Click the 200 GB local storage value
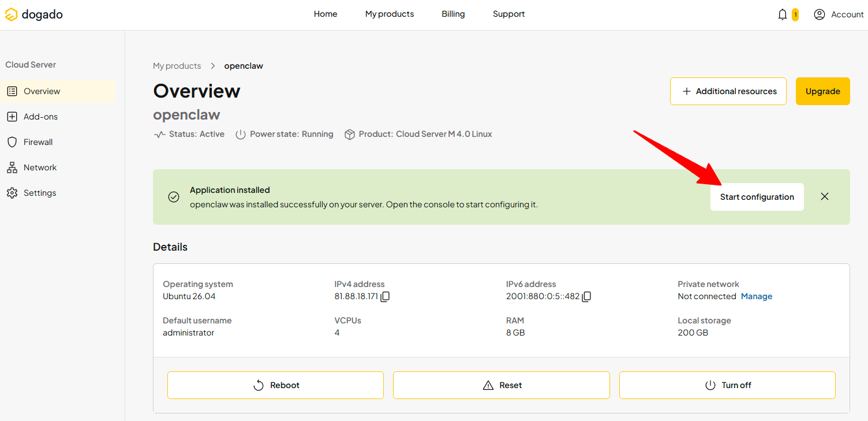Image resolution: width=868 pixels, height=421 pixels. 693,333
